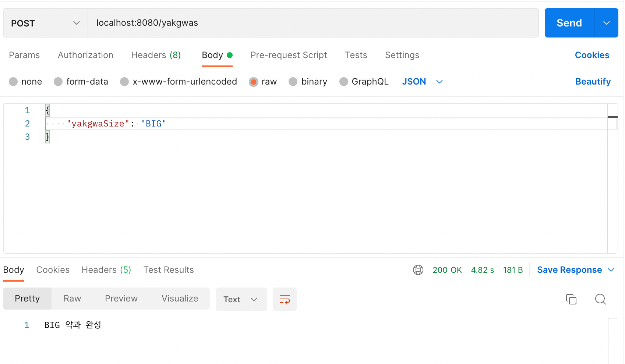
Task: Open the request Headers (8) tab
Action: pyautogui.click(x=156, y=55)
